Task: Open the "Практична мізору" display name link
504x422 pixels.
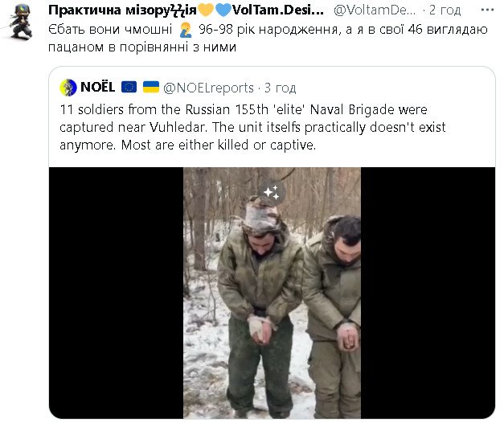Action: coord(121,10)
